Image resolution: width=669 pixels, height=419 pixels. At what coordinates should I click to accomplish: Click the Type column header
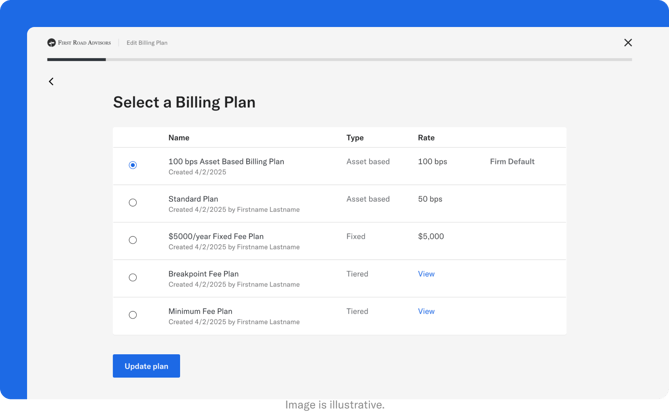(355, 138)
